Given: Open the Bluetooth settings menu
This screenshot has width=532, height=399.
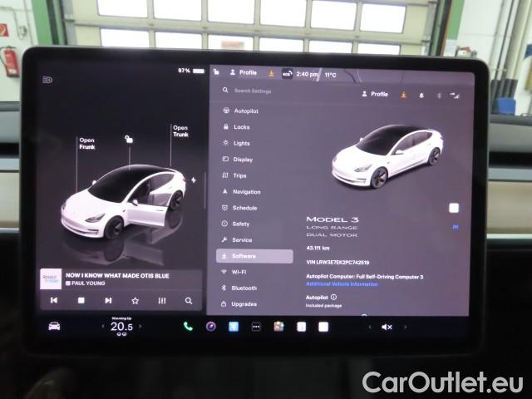Looking at the screenshot, I should [x=239, y=288].
